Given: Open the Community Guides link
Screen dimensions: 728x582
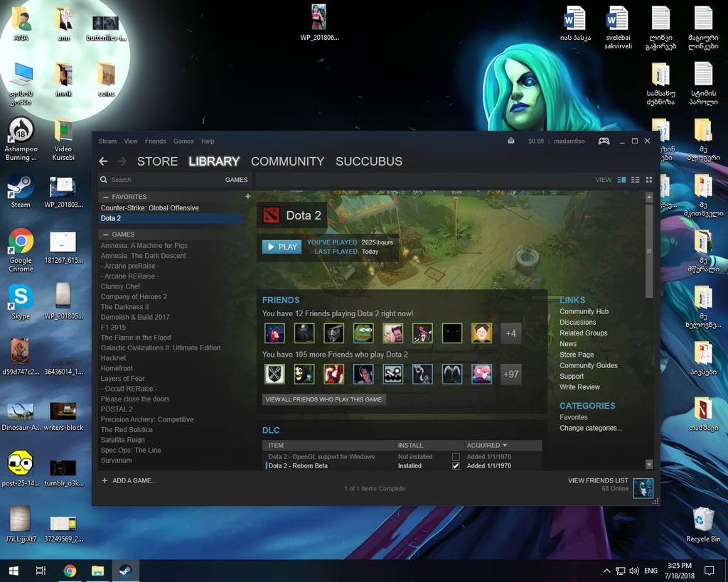Looking at the screenshot, I should [x=588, y=365].
